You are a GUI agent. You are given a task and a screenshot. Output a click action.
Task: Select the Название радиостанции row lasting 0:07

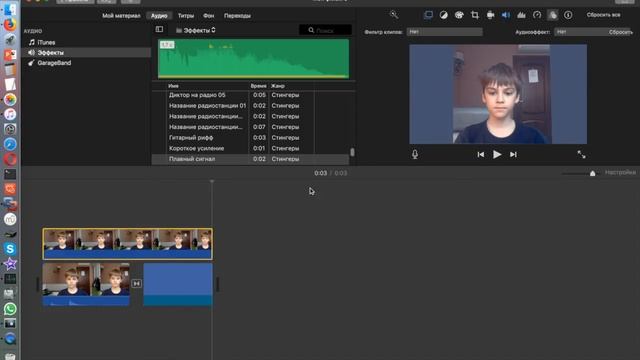(x=251, y=127)
